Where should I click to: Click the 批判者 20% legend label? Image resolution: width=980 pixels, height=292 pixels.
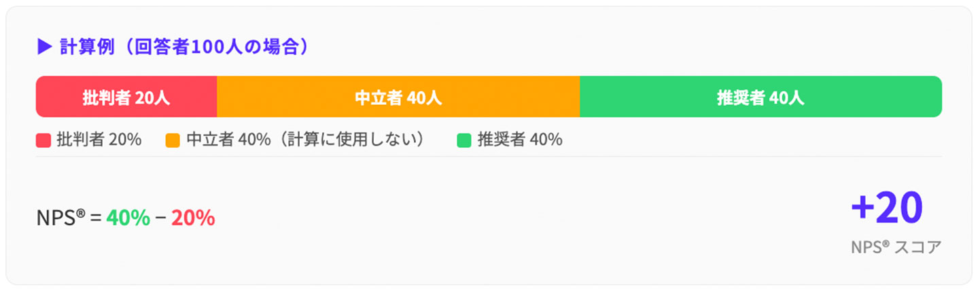coord(99,140)
